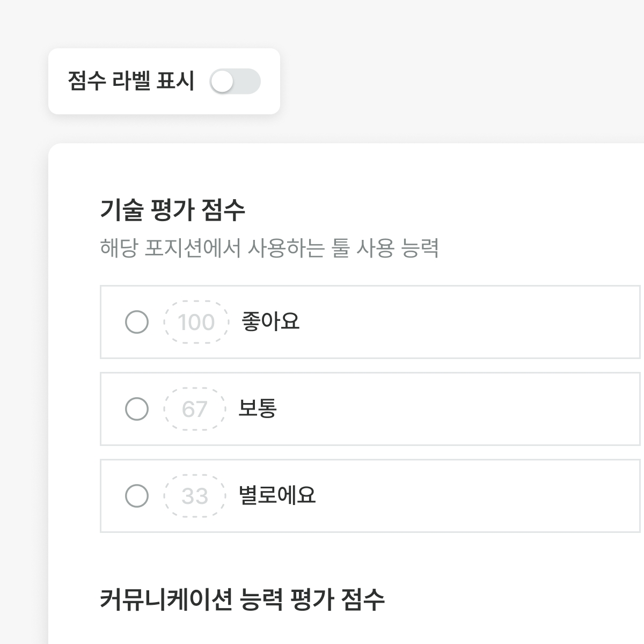
Task: Click the dashed 33 score badge
Action: (x=194, y=496)
